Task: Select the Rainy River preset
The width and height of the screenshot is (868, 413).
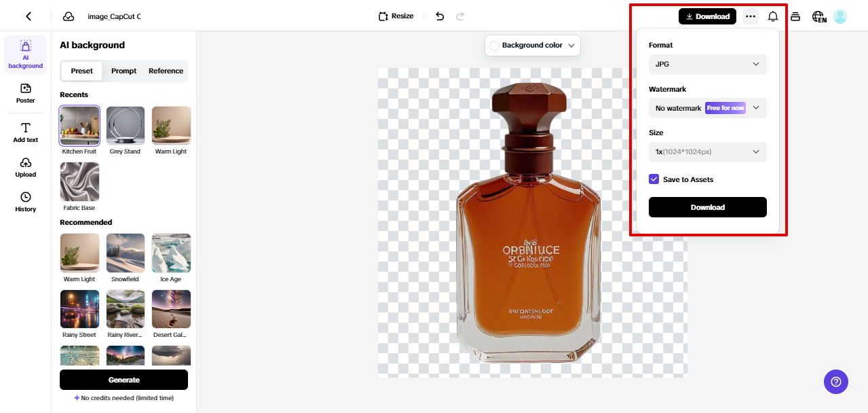Action: tap(126, 310)
